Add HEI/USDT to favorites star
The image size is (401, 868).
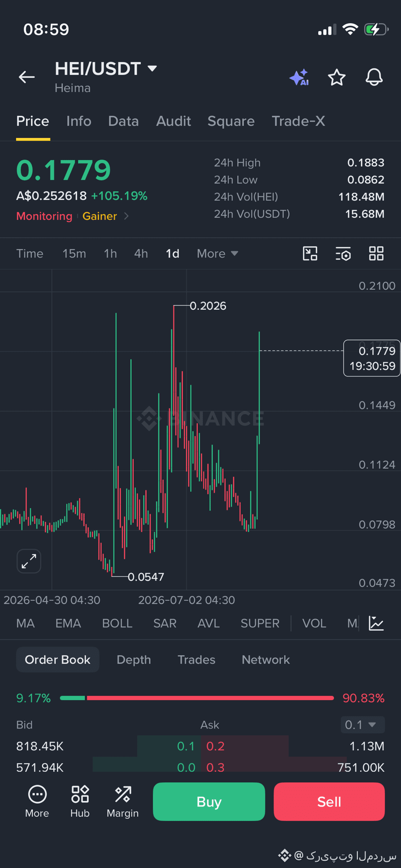(x=337, y=77)
